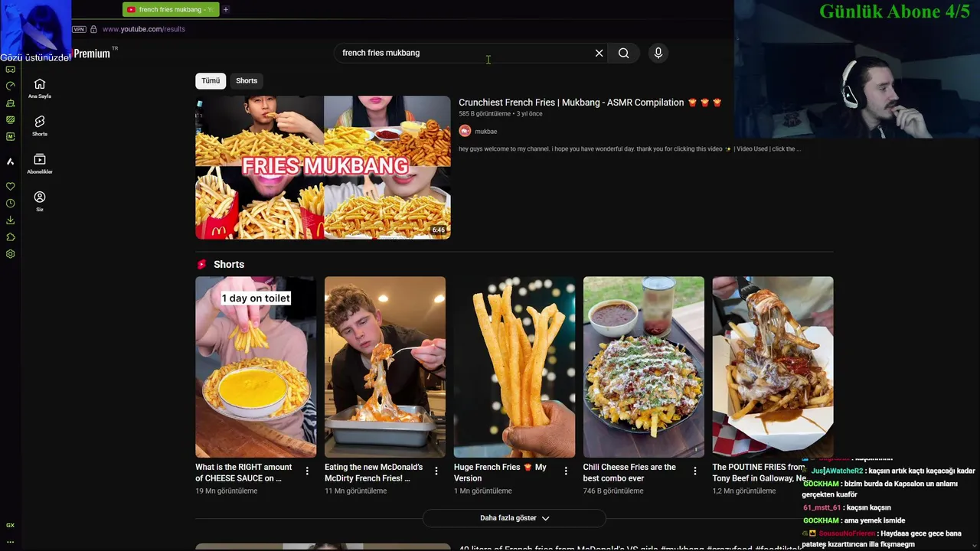Screen dimensions: 980x551
Task: Open the McDirty fries short thumbnail
Action: (385, 367)
